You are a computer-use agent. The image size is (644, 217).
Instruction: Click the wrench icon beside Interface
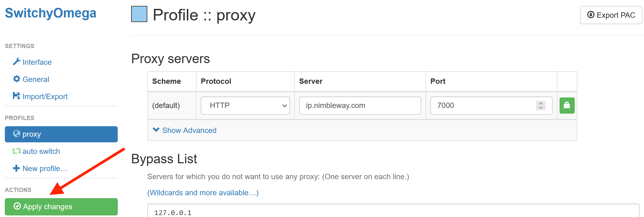[x=16, y=62]
